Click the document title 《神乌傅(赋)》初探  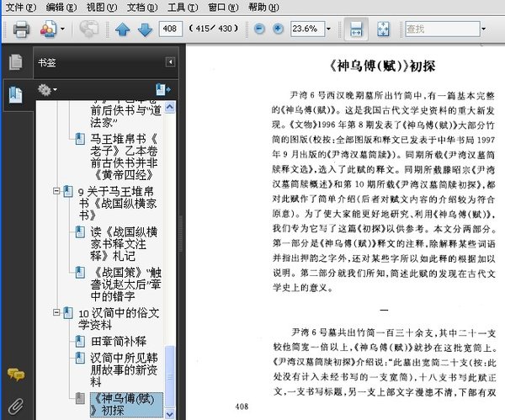(382, 66)
